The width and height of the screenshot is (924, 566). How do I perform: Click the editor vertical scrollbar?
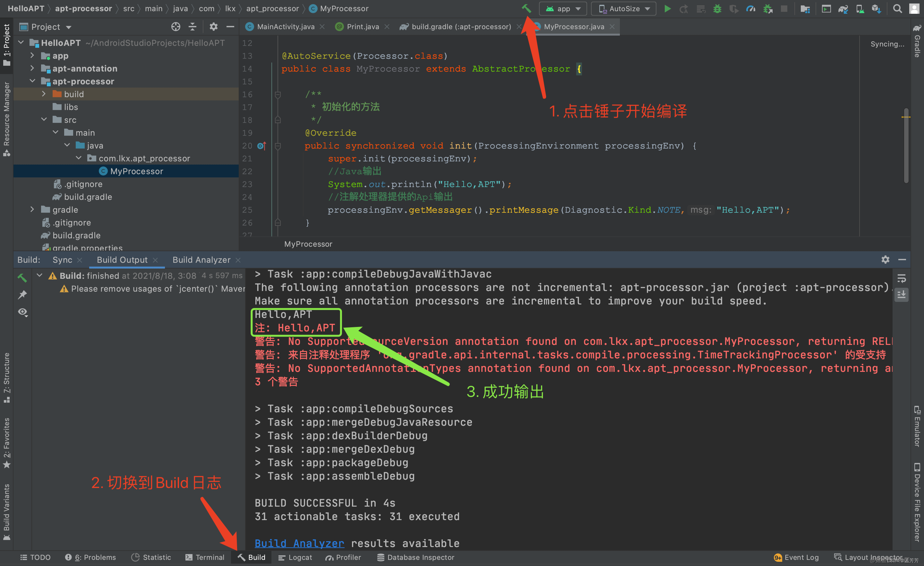click(906, 146)
